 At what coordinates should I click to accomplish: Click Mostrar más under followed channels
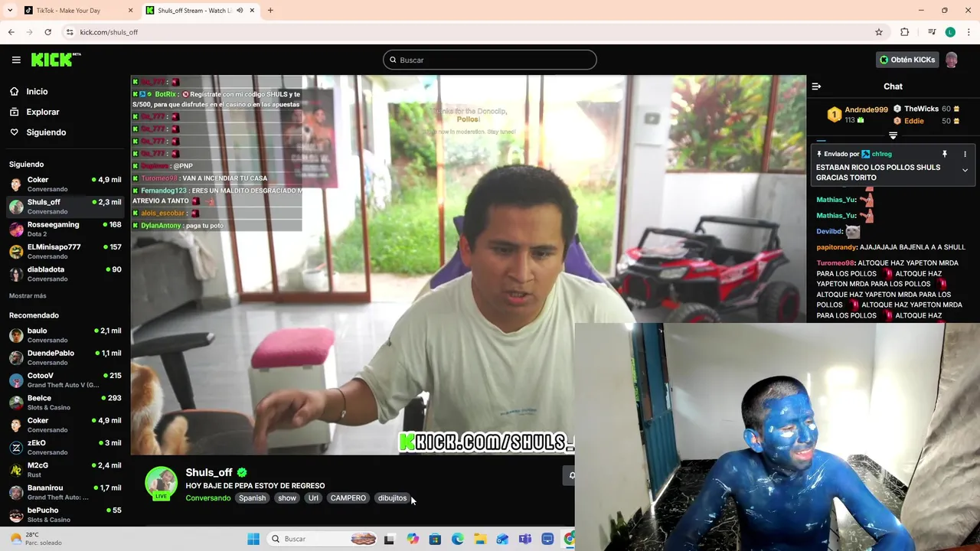[28, 295]
